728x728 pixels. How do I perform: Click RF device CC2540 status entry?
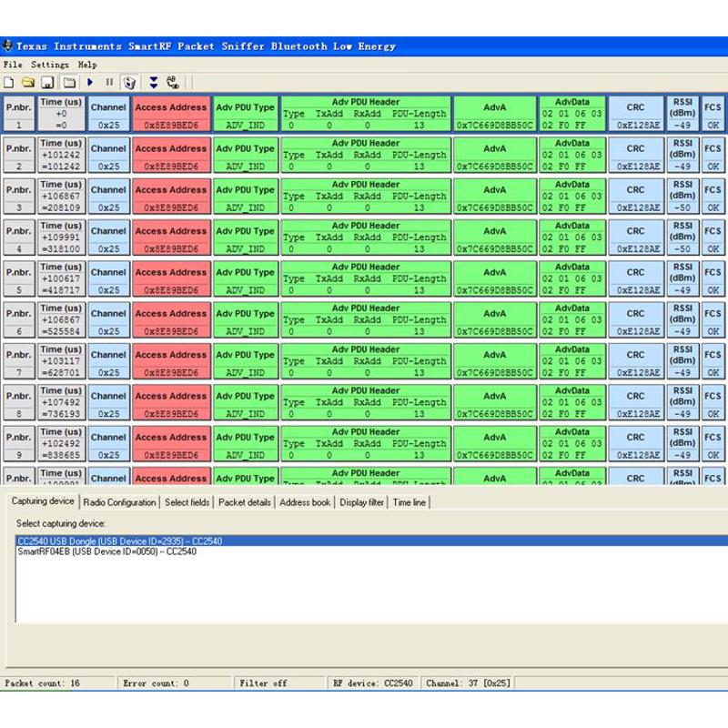point(373,683)
